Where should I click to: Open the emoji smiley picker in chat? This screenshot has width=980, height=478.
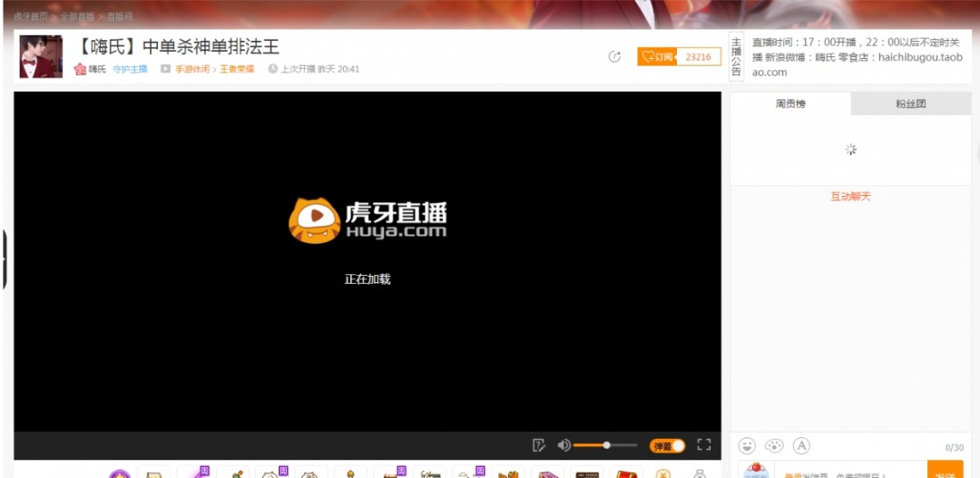click(747, 445)
